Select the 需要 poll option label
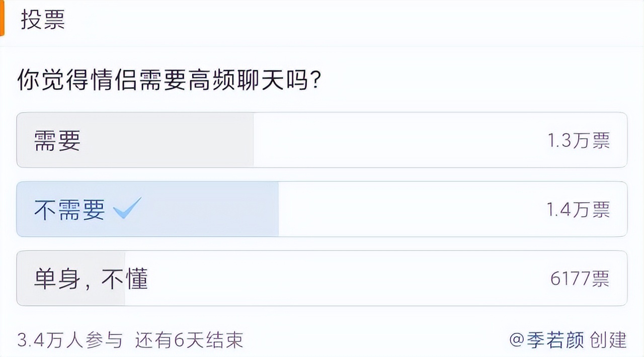 [57, 140]
